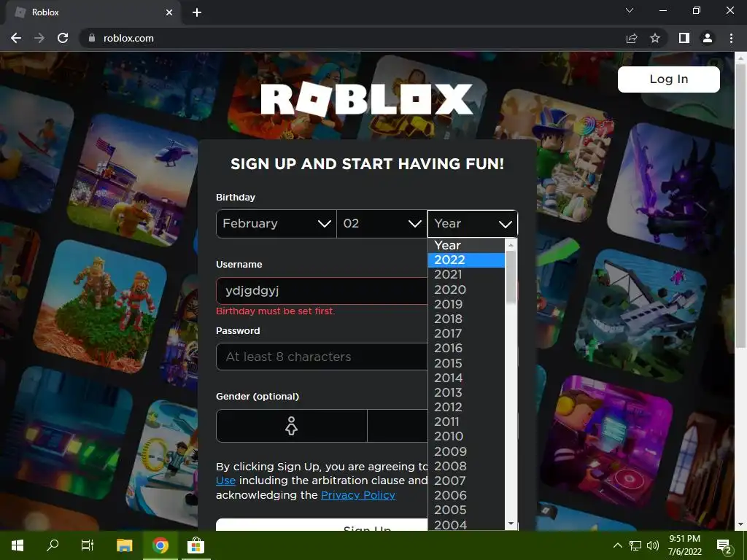
Task: Select 2010 as birth year
Action: pyautogui.click(x=466, y=436)
